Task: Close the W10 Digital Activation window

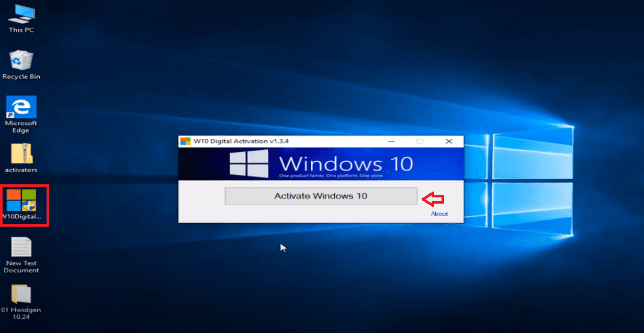Action: (449, 141)
